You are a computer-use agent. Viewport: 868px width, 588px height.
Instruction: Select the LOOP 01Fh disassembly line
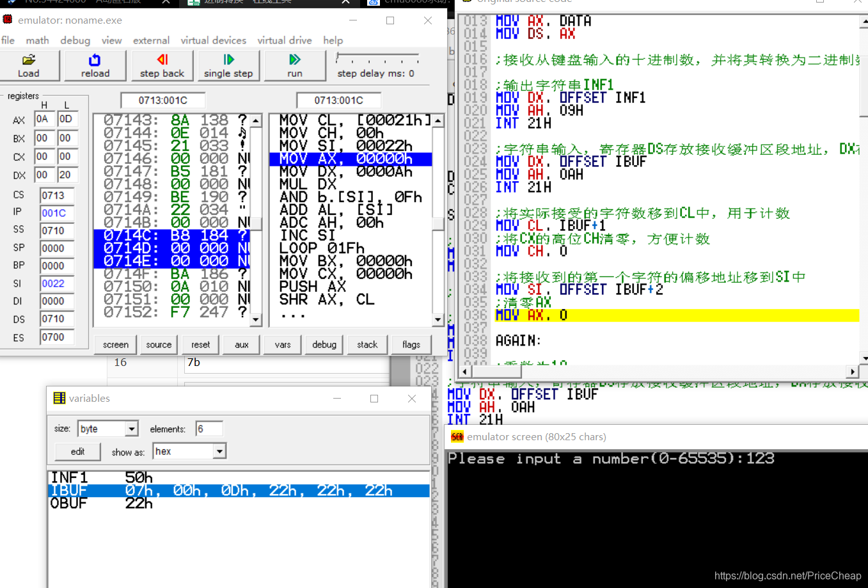[351, 248]
